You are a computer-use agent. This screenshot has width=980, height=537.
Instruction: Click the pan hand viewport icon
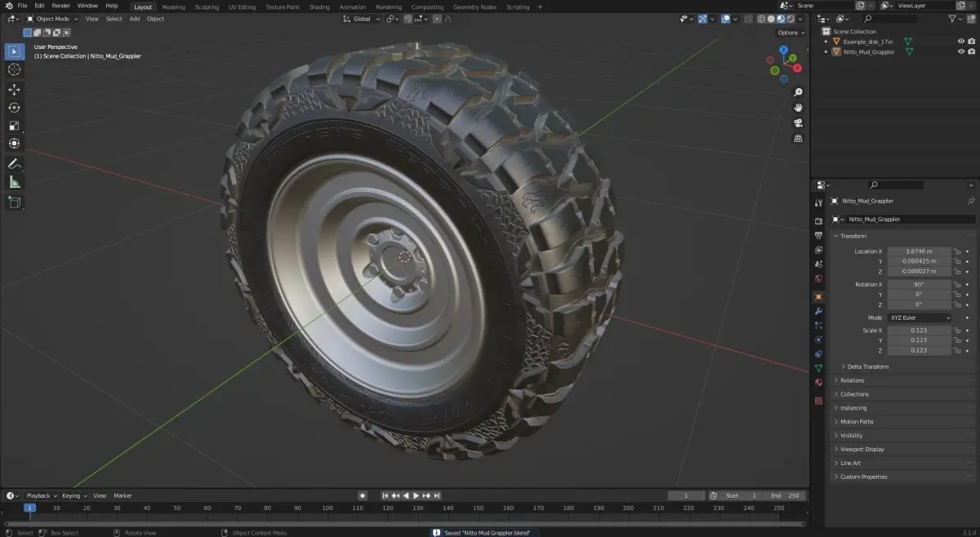tap(798, 108)
